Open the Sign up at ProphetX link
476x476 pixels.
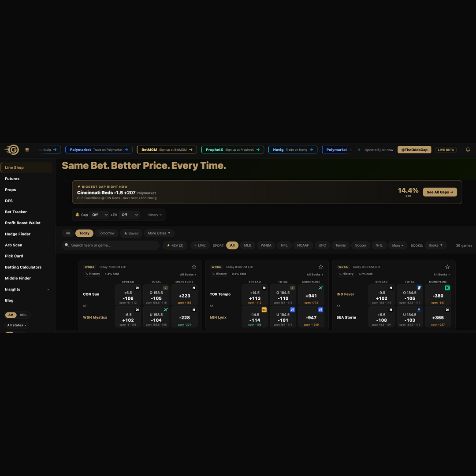coord(233,150)
